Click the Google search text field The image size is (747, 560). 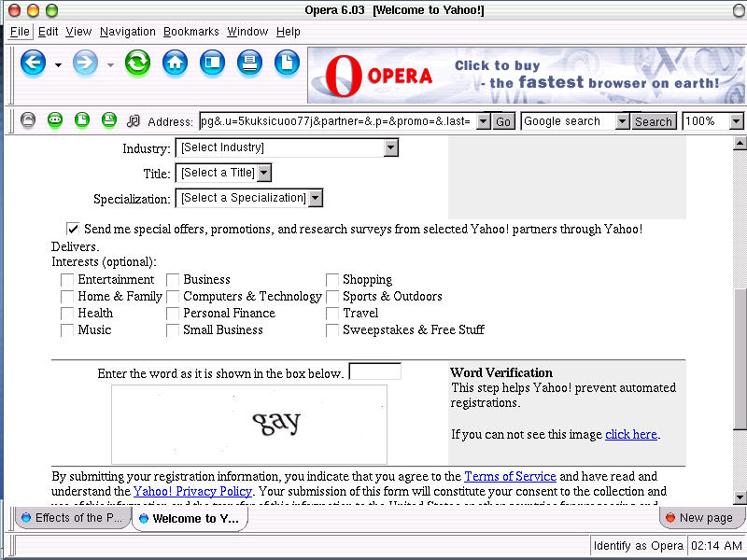click(569, 121)
